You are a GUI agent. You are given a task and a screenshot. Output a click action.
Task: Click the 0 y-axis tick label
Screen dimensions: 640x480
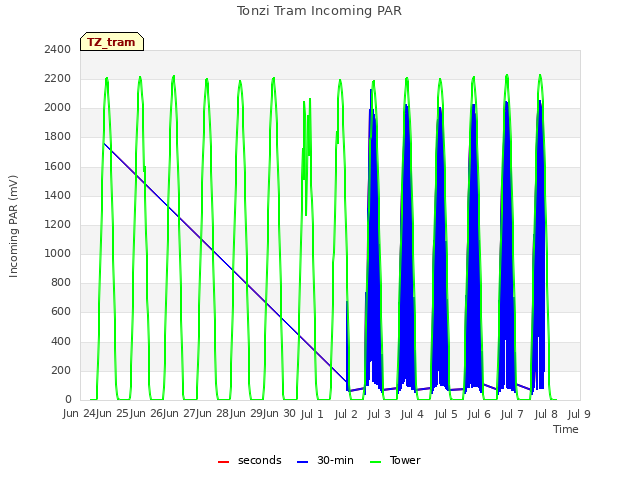pyautogui.click(x=68, y=400)
